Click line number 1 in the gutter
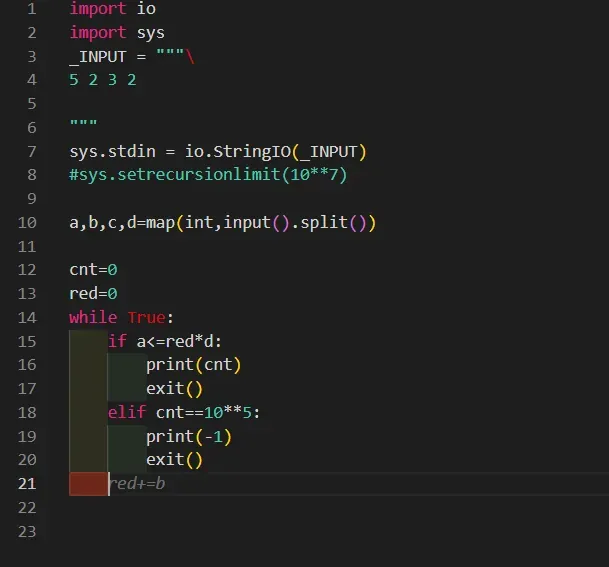The width and height of the screenshot is (609, 567). click(x=31, y=9)
